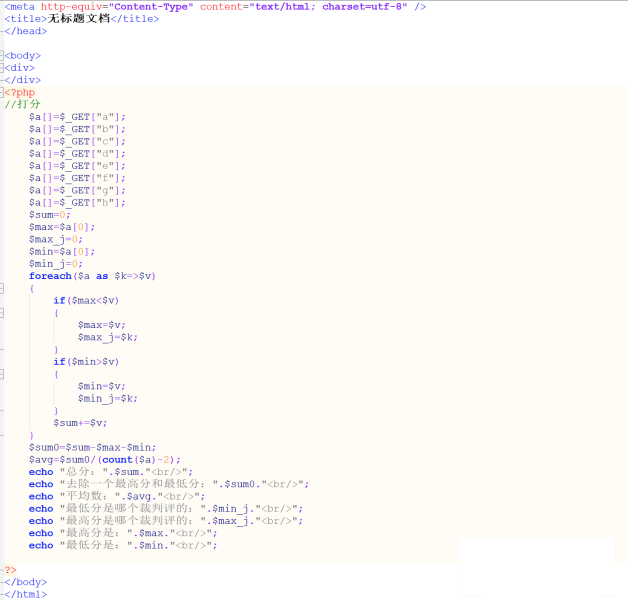Place cursor on the $sum=0 line
The width and height of the screenshot is (628, 600).
click(x=50, y=215)
